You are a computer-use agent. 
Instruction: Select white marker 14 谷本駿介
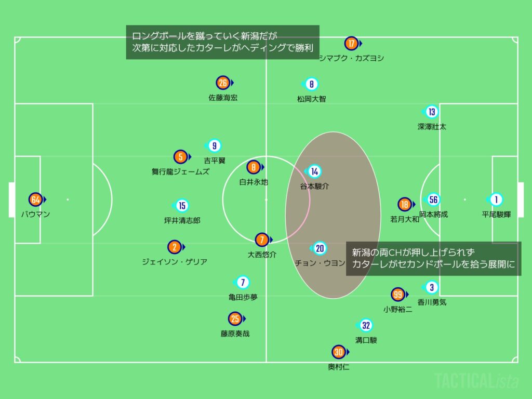(x=314, y=171)
